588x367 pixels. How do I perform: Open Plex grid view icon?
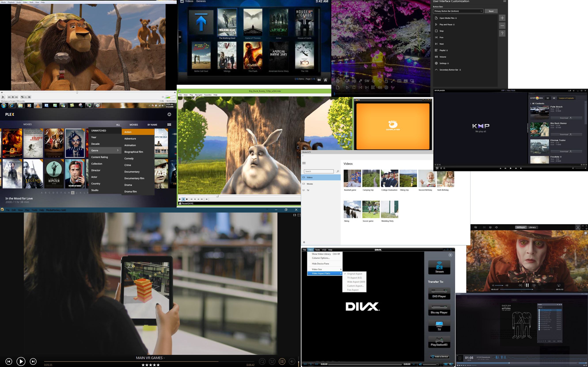tap(169, 124)
